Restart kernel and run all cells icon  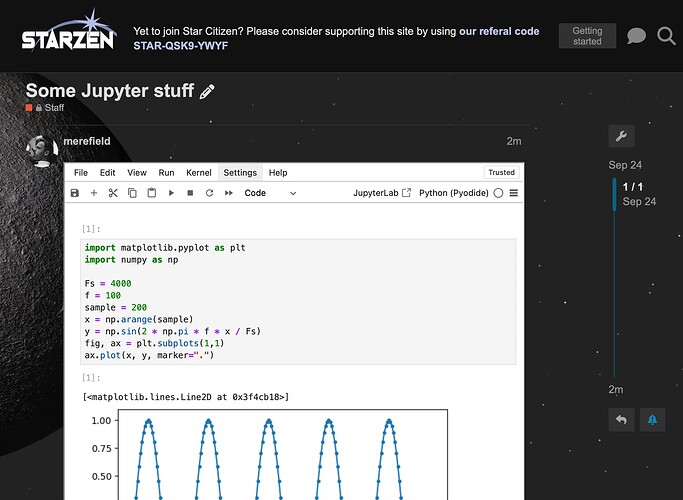[x=229, y=193]
